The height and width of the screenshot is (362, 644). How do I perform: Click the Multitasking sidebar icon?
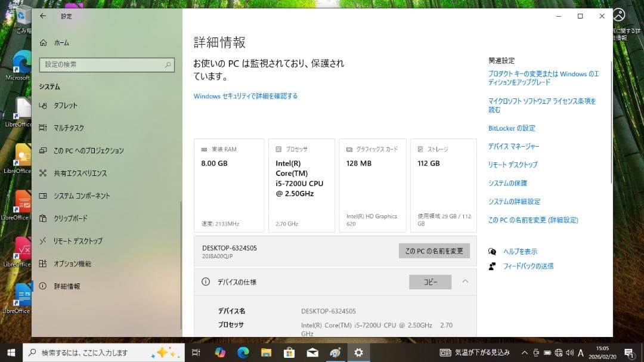pyautogui.click(x=43, y=128)
